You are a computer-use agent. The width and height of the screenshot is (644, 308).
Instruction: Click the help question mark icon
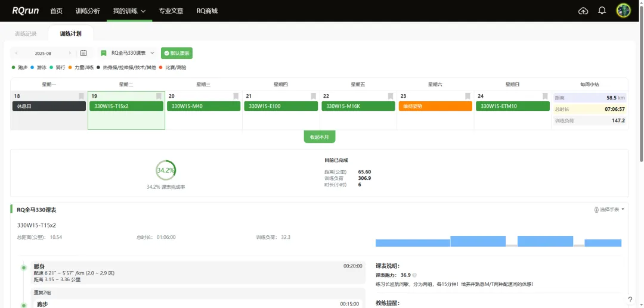pos(630,299)
